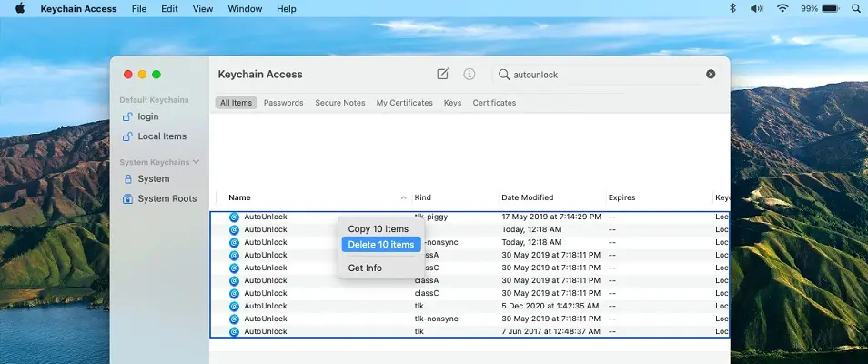Clear the autounlock search text
The height and width of the screenshot is (364, 868).
711,75
